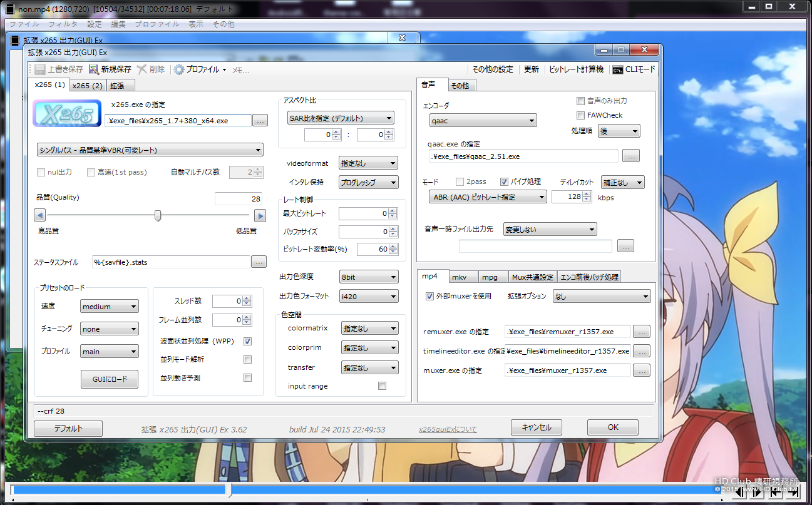Viewport: 812px width, 505px height.
Task: Click the X265 logo image
Action: coord(68,115)
